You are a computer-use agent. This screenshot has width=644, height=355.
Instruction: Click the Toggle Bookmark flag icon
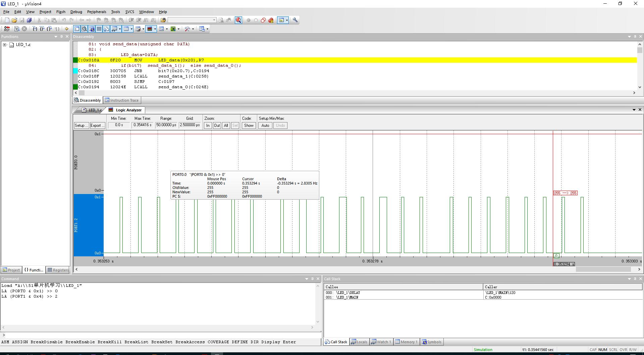[99, 20]
